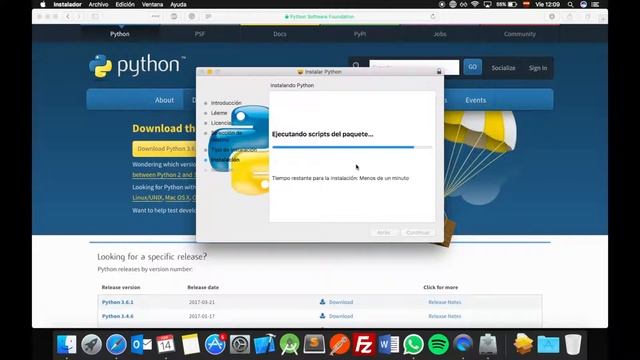The width and height of the screenshot is (640, 360).
Task: Click Safari's reload page icon
Action: coord(433,16)
